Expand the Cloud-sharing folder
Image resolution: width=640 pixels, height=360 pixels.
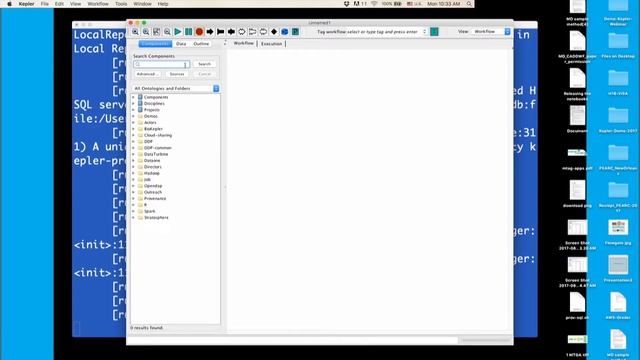pos(133,135)
